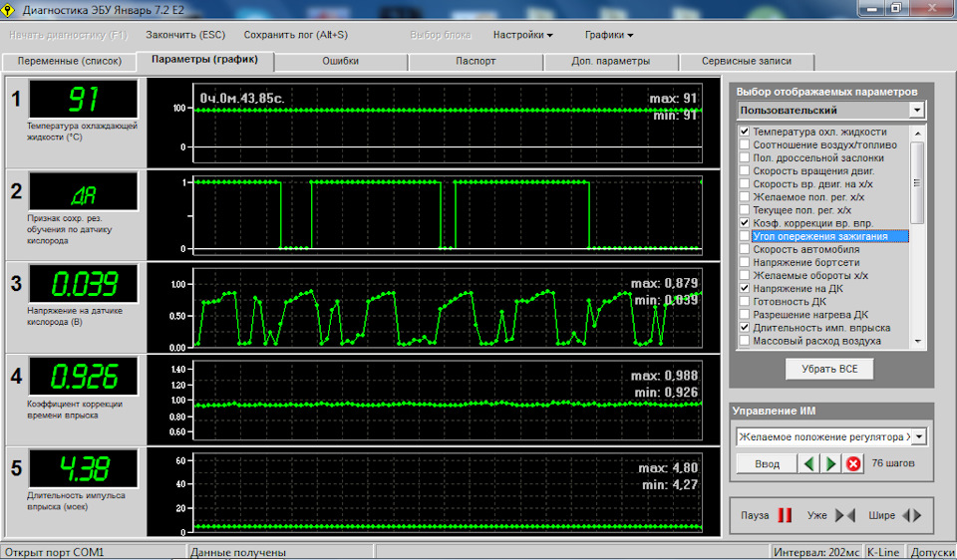The height and width of the screenshot is (560, 957).
Task: Click the coolant temperature 91 display
Action: click(x=84, y=99)
